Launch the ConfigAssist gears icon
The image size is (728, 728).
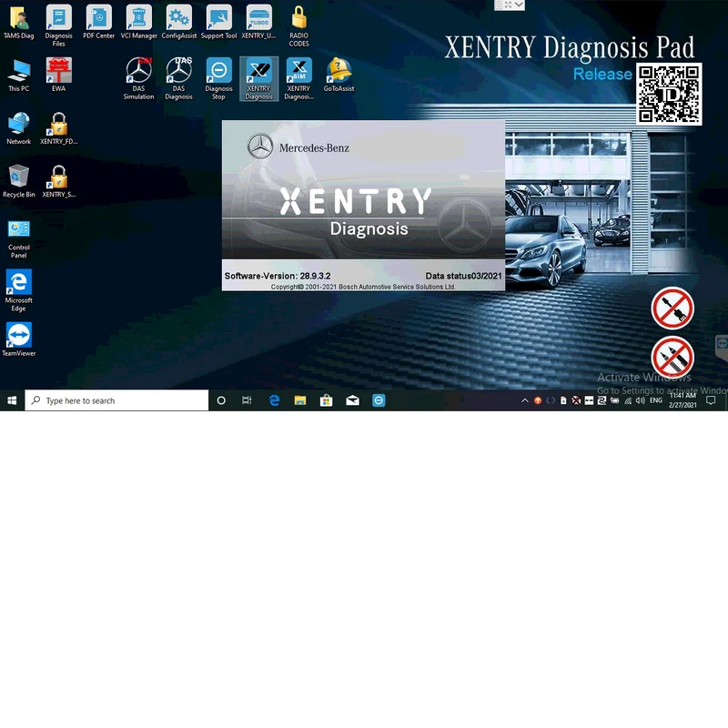click(178, 22)
